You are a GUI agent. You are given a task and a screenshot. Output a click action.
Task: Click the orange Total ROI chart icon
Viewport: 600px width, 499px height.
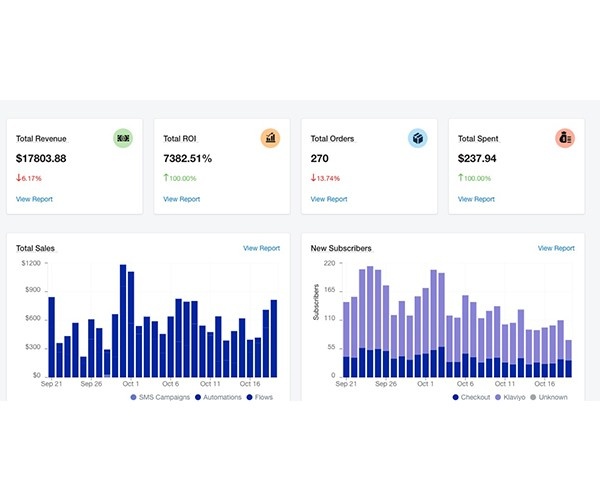click(x=270, y=138)
